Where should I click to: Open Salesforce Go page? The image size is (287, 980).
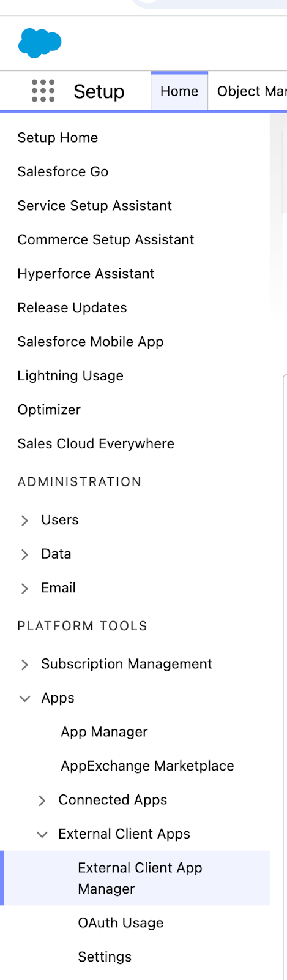click(63, 171)
